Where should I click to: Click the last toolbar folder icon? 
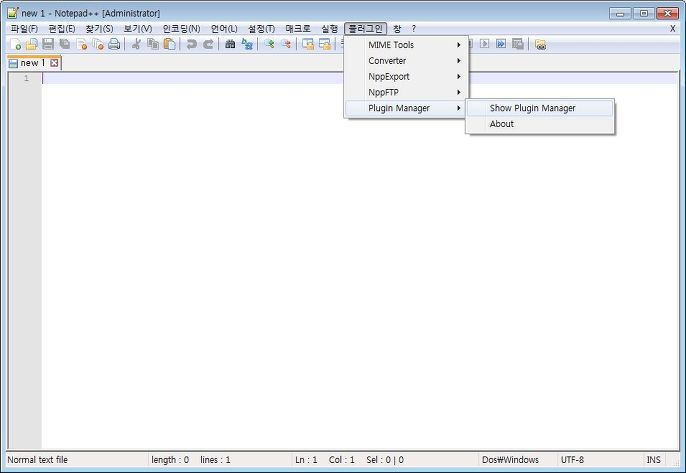pos(540,44)
